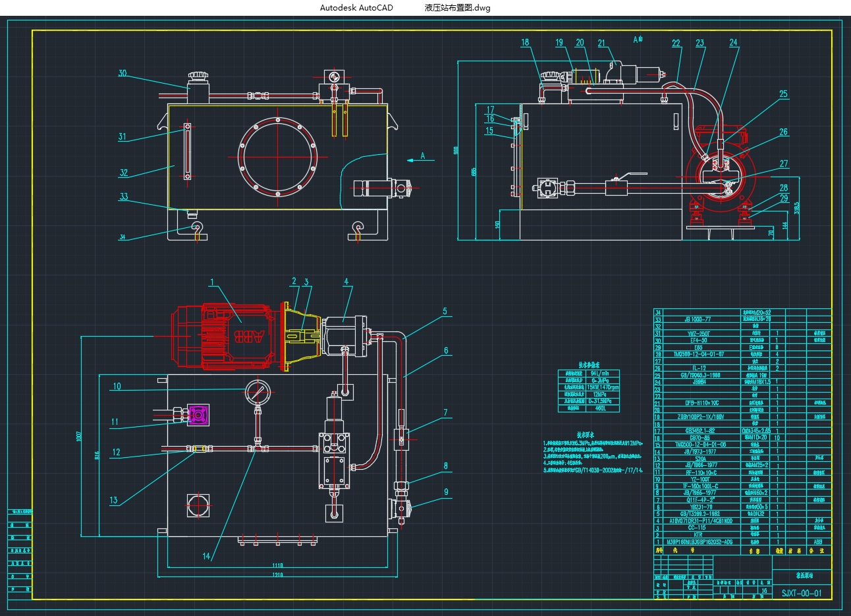851x616 pixels.
Task: Click the 液压站布置图.dwg file name in title bar
Action: point(457,8)
